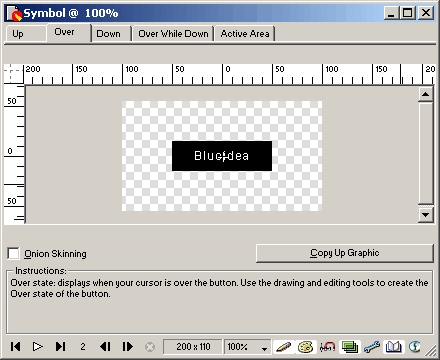Image resolution: width=440 pixels, height=360 pixels.
Task: Minimize the Symbol window
Action: click(391, 13)
